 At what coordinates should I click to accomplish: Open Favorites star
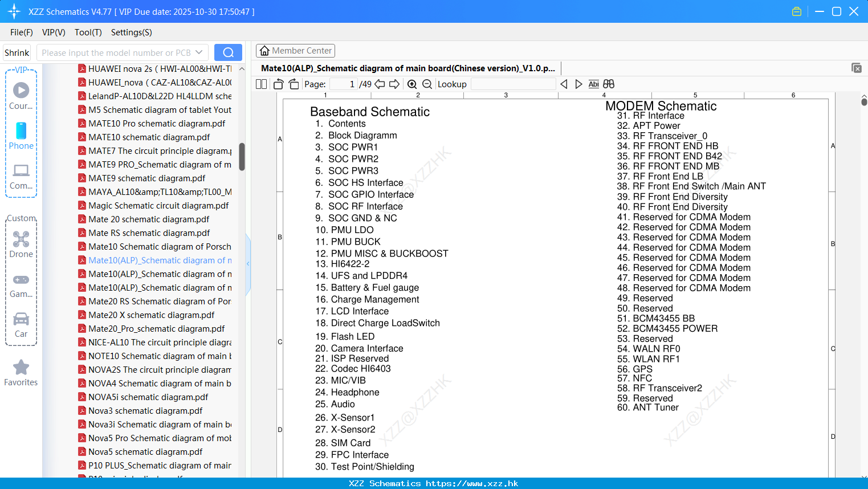pyautogui.click(x=21, y=373)
